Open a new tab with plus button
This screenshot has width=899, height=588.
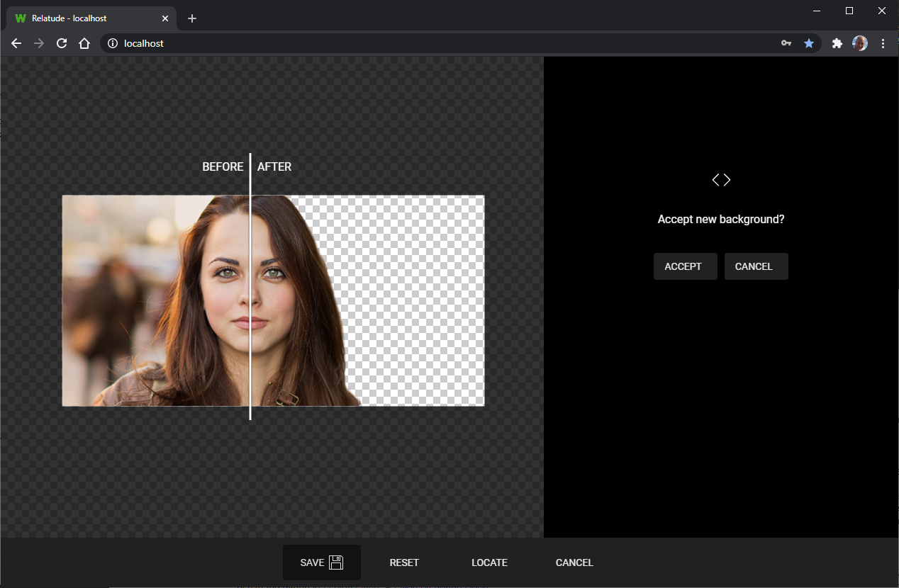pyautogui.click(x=192, y=18)
